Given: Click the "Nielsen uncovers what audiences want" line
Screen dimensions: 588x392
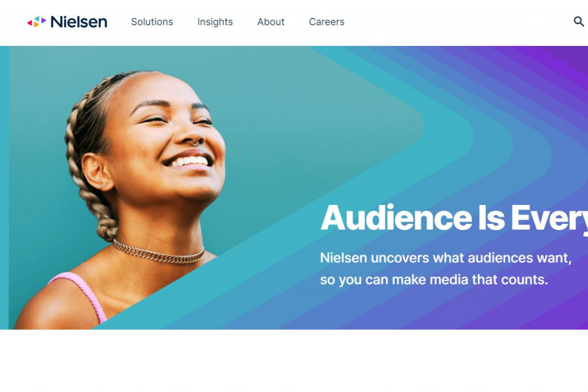Looking at the screenshot, I should (446, 258).
